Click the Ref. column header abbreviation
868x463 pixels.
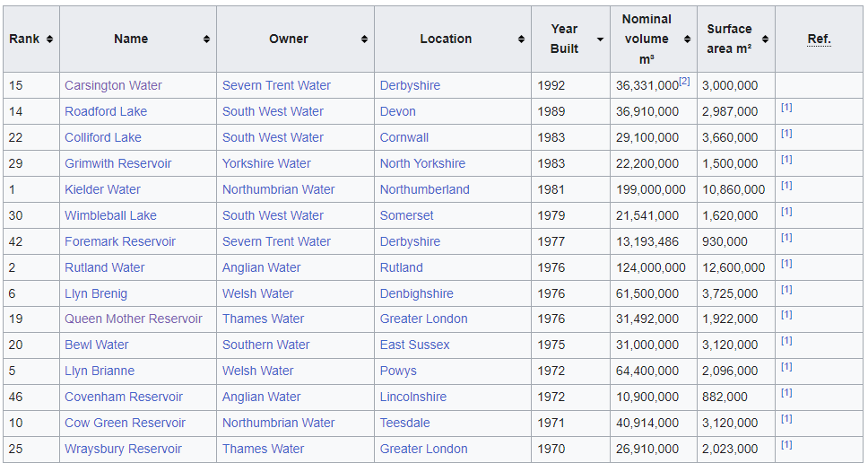820,39
